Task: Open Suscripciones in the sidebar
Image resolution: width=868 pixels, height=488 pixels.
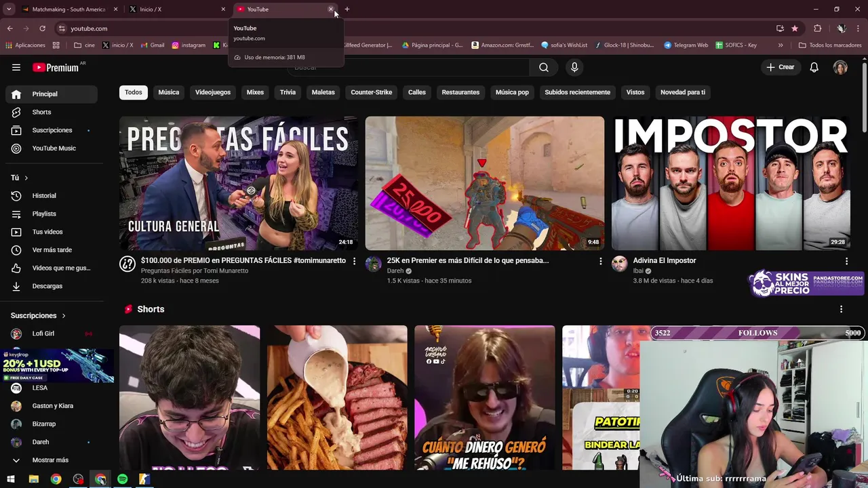Action: click(52, 130)
